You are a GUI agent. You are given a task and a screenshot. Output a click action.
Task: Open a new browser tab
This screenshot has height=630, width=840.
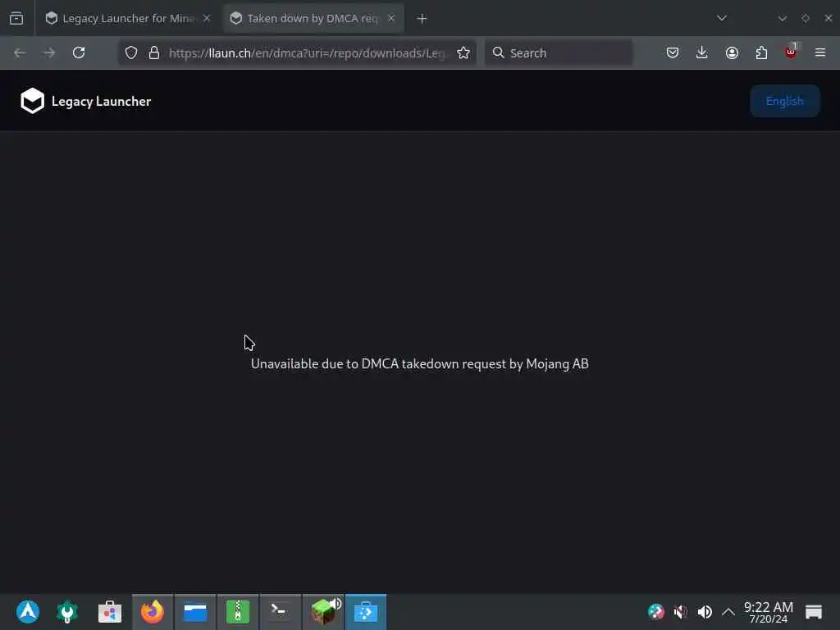[422, 19]
